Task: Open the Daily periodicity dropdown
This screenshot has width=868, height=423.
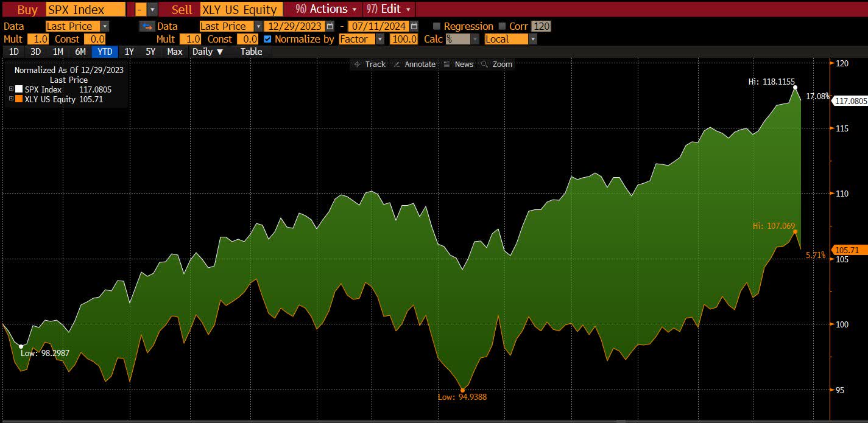Action: pos(208,52)
